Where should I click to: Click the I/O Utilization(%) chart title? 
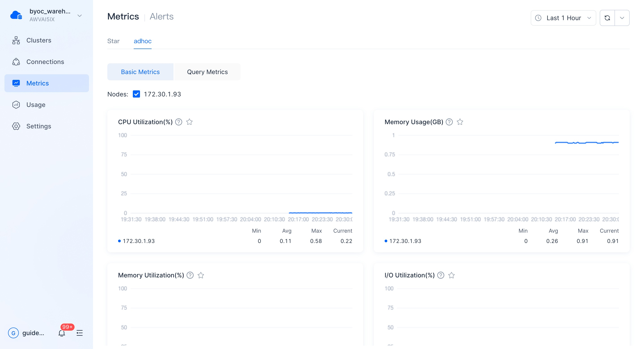click(409, 275)
